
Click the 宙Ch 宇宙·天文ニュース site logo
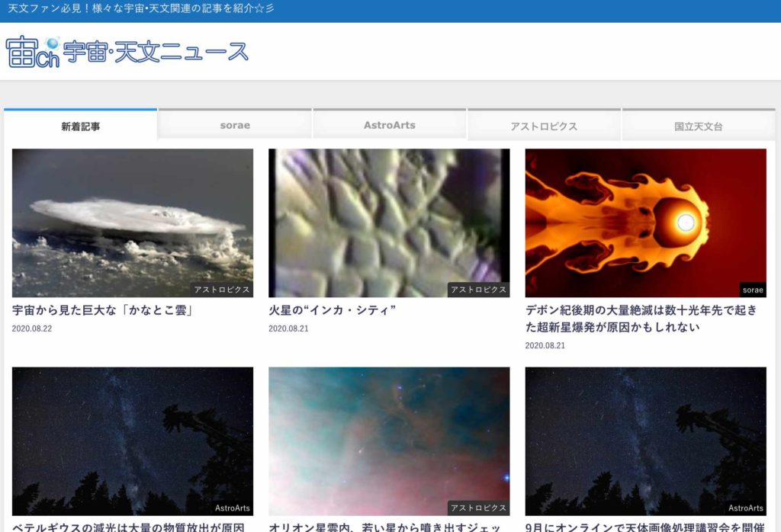pyautogui.click(x=127, y=52)
